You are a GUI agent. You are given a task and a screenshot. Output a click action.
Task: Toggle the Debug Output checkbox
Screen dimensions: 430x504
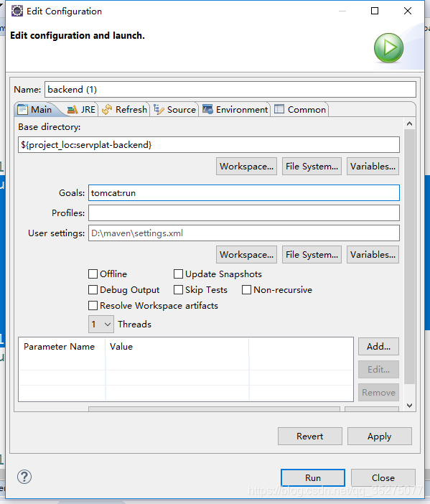click(93, 289)
